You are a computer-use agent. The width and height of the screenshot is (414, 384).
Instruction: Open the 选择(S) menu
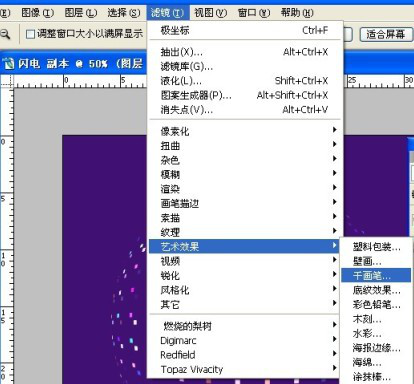[x=124, y=13]
